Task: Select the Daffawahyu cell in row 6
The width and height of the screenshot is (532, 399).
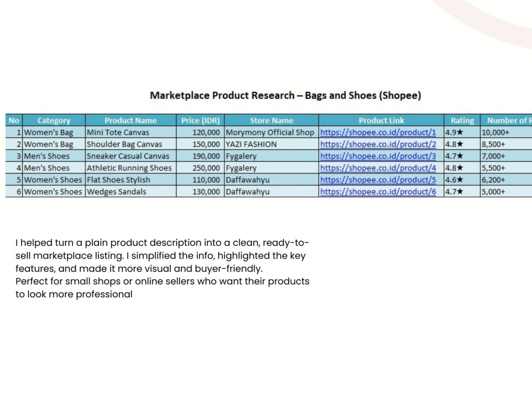Action: [271, 192]
